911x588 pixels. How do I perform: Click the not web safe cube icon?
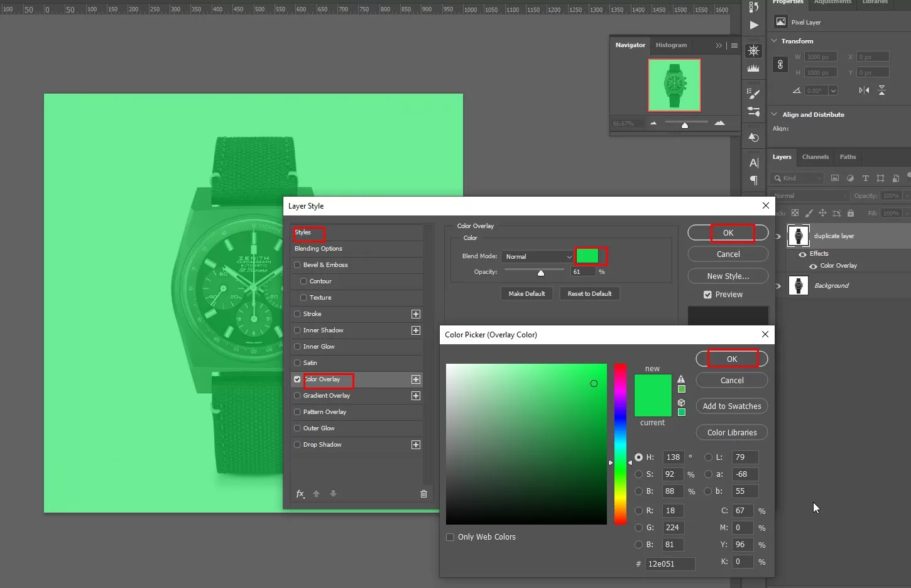pyautogui.click(x=681, y=403)
